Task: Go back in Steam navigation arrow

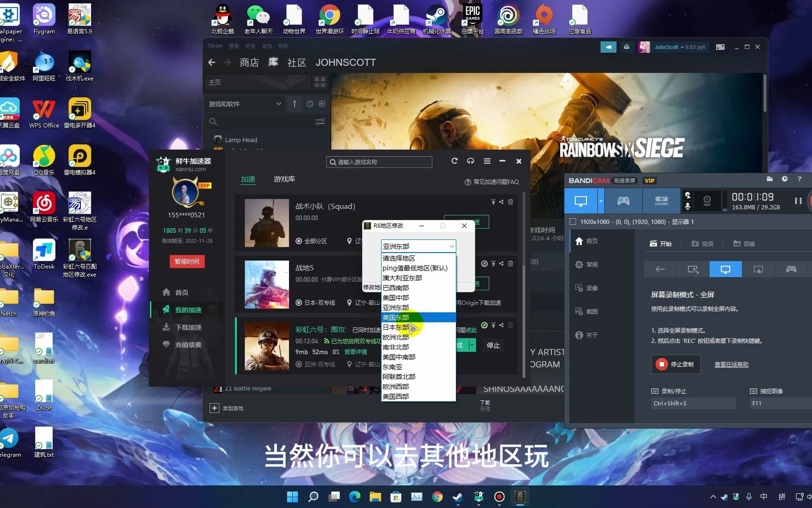Action: 211,63
